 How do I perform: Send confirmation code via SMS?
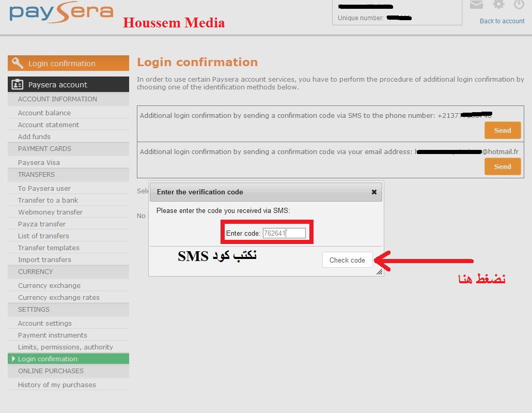coord(503,130)
